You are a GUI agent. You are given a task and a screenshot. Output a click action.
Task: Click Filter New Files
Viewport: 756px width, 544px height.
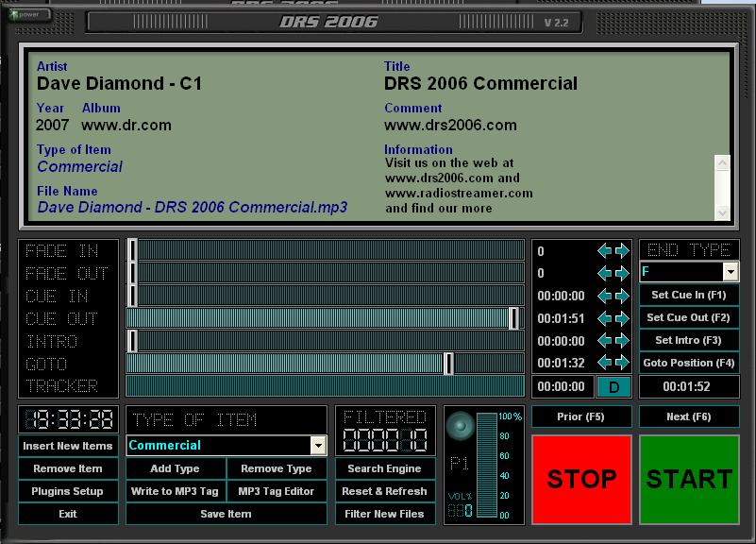(x=385, y=514)
